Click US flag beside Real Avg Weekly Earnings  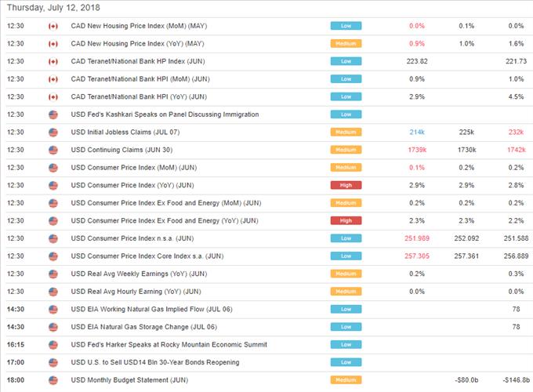tap(53, 274)
